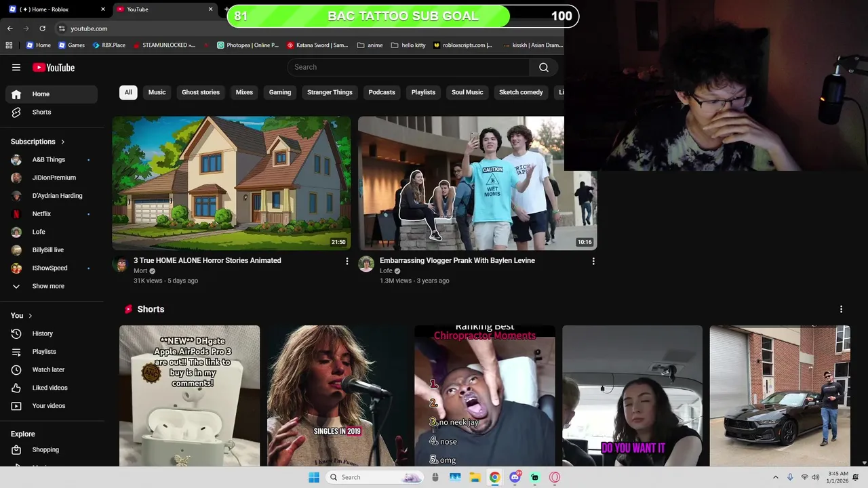Open the Photopea bookmark

coord(248,45)
